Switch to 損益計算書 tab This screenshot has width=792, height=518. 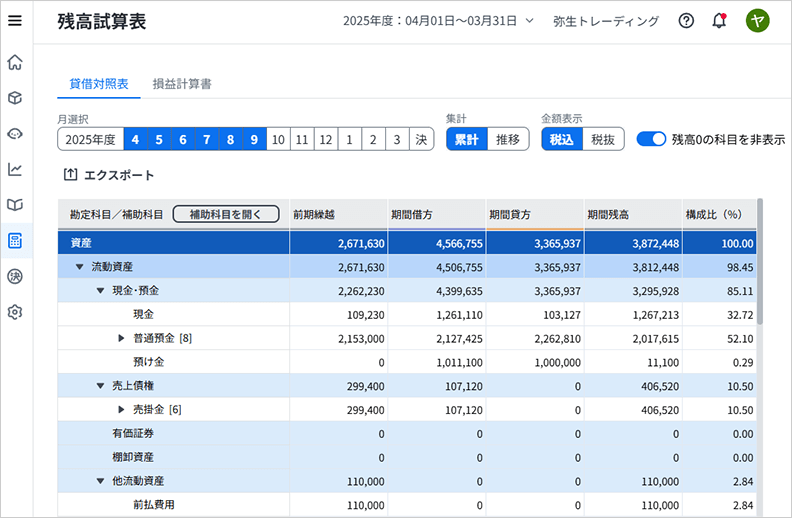point(181,84)
